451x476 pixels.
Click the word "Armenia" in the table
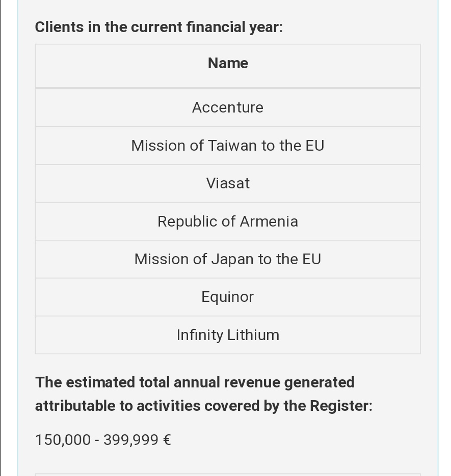point(269,221)
